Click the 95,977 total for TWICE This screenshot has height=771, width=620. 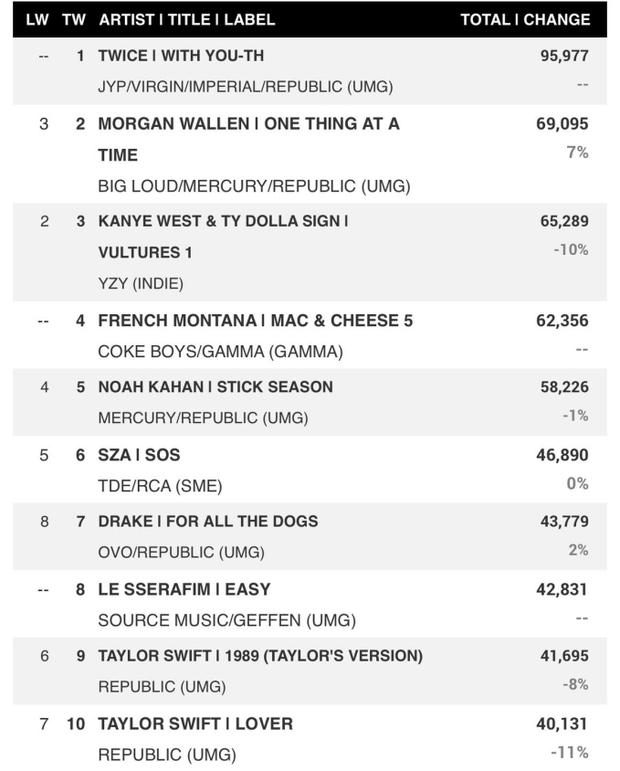pyautogui.click(x=563, y=56)
